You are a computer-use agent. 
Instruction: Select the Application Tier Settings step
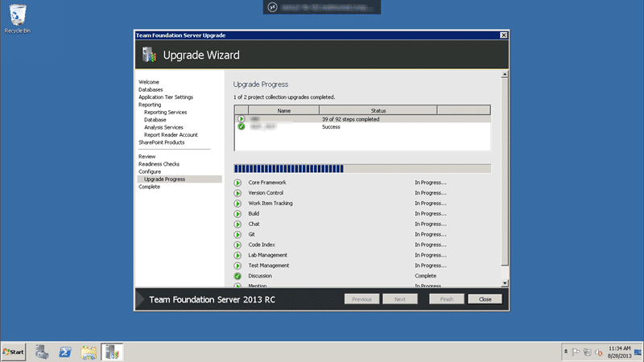166,97
